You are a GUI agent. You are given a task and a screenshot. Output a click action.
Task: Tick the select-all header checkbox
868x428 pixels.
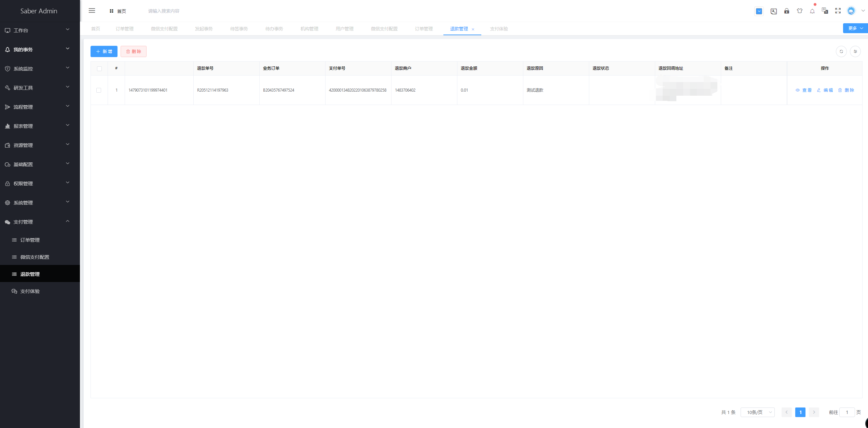point(99,69)
